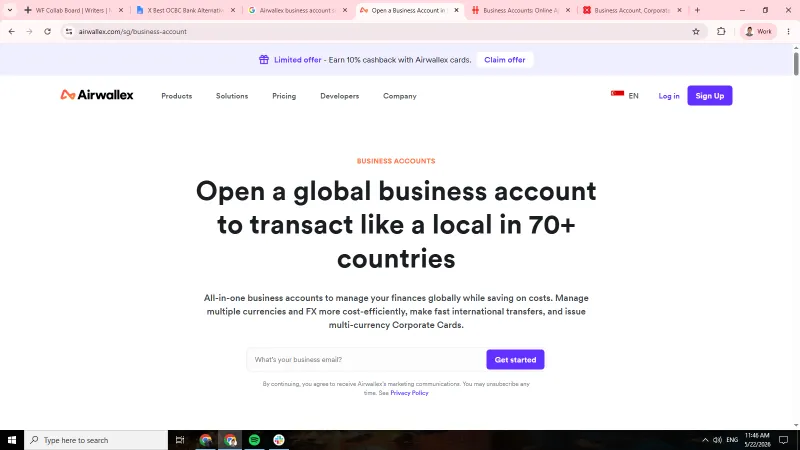Screen dimensions: 800x450
Task: Click the Airwallex logo
Action: [97, 95]
